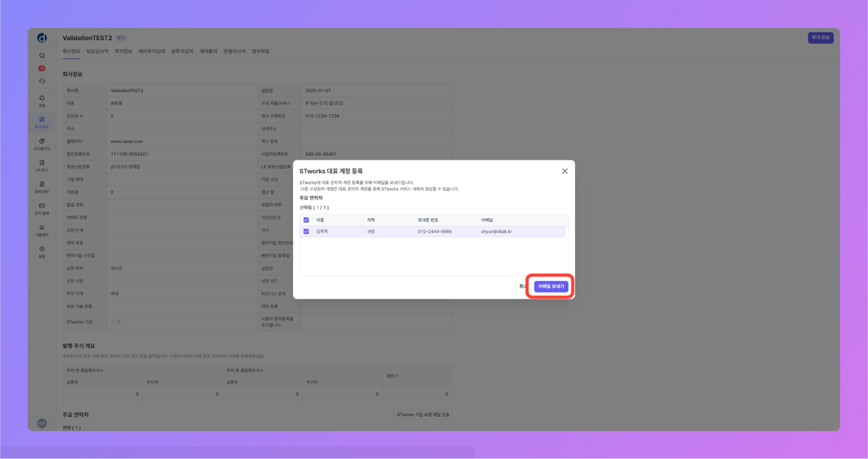
Task: Open the LP 보고 sidebar section
Action: [x=42, y=166]
